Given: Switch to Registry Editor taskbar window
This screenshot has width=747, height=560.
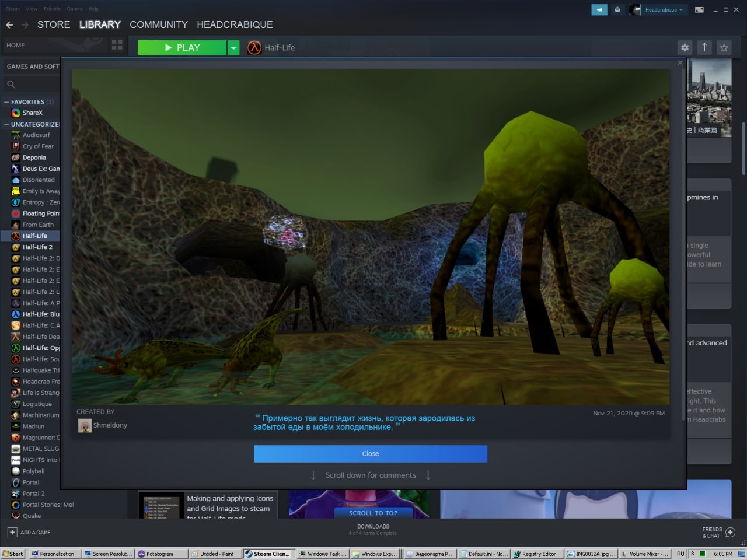Looking at the screenshot, I should coord(537,554).
